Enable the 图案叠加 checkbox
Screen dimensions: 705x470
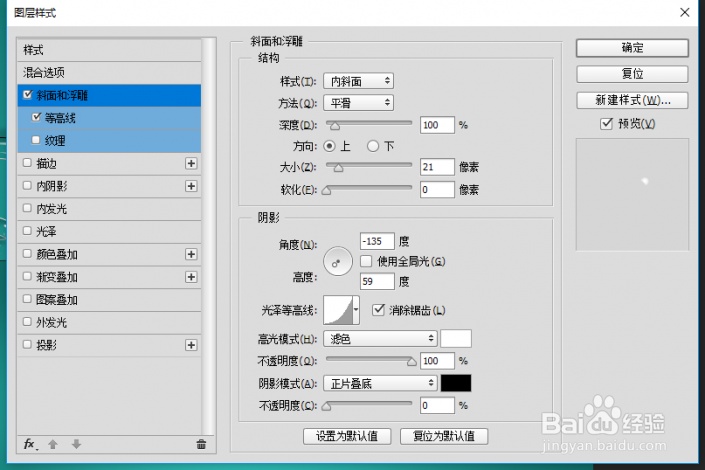click(27, 299)
